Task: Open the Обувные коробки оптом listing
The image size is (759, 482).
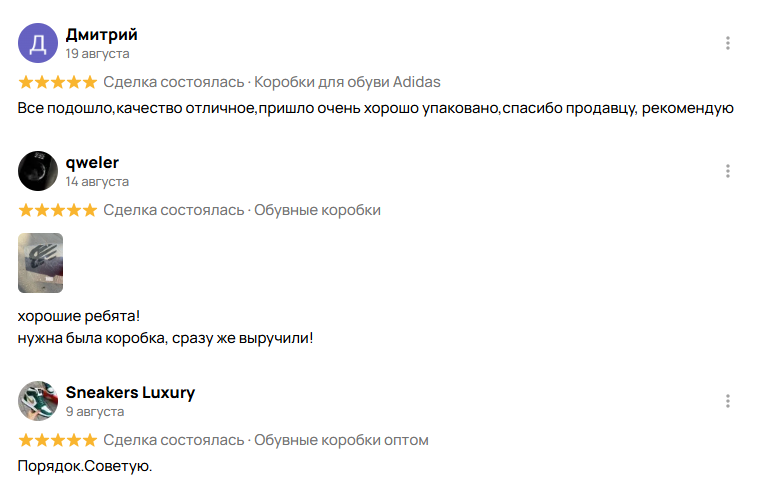Action: click(x=341, y=440)
